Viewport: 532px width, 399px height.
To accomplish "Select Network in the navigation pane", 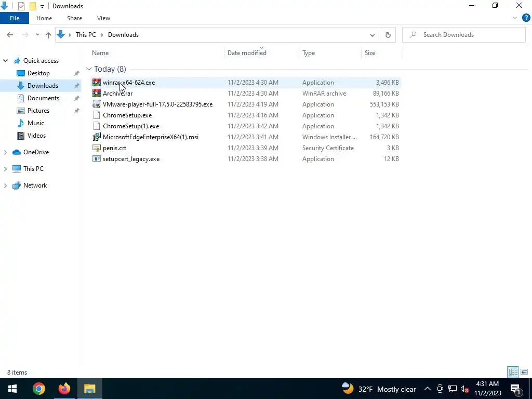I will click(35, 185).
